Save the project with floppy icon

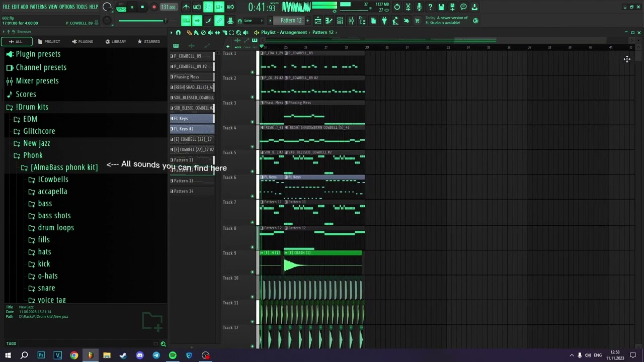[441, 7]
